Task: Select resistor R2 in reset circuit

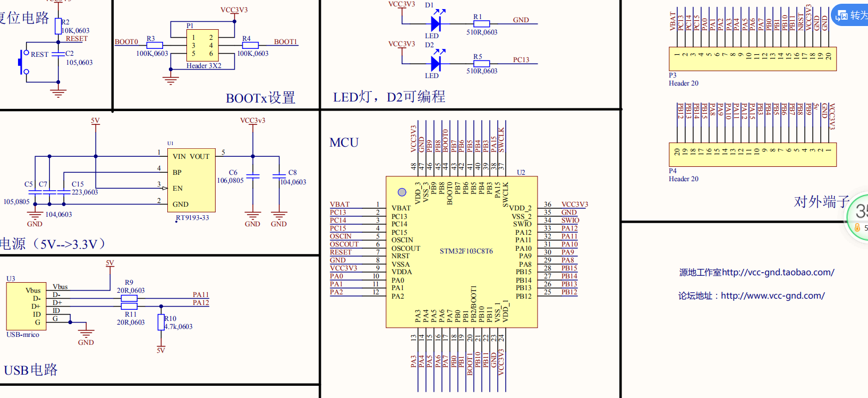Action: [58, 26]
